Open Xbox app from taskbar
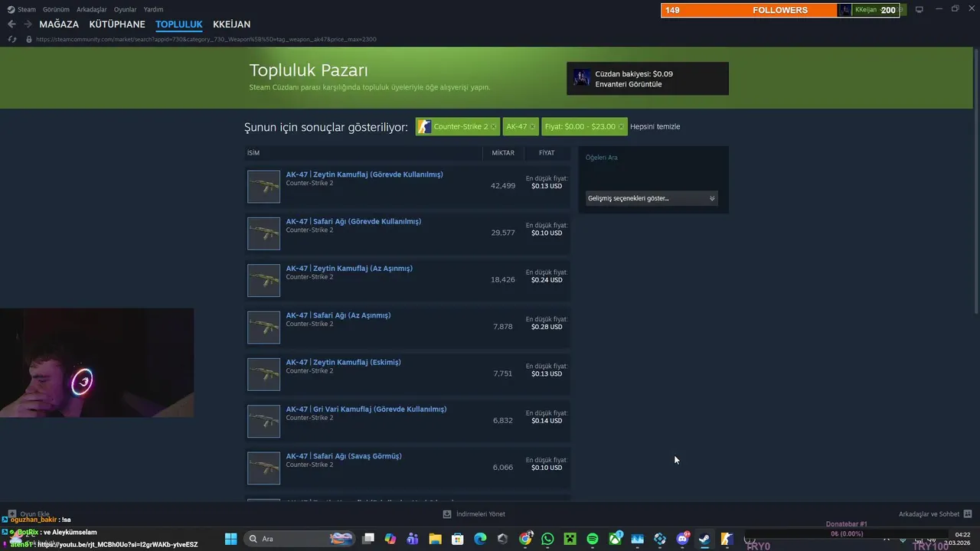The height and width of the screenshot is (551, 980). (x=616, y=539)
